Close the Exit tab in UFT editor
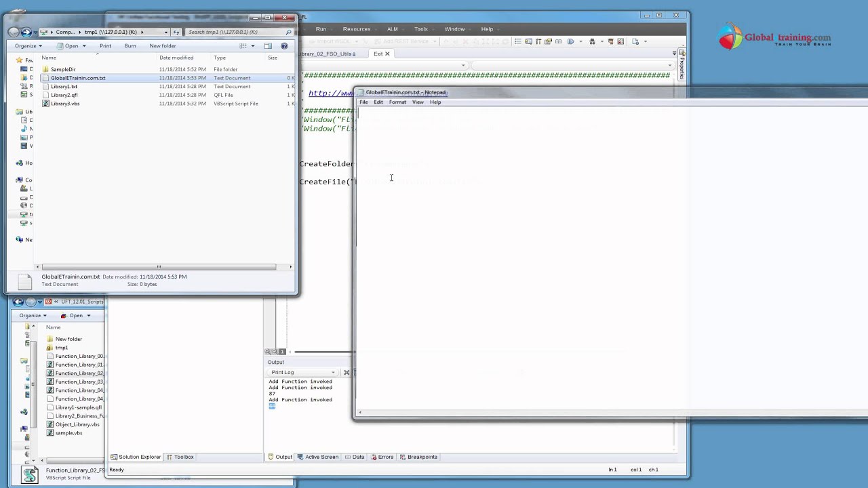The height and width of the screenshot is (488, 868). coord(387,54)
